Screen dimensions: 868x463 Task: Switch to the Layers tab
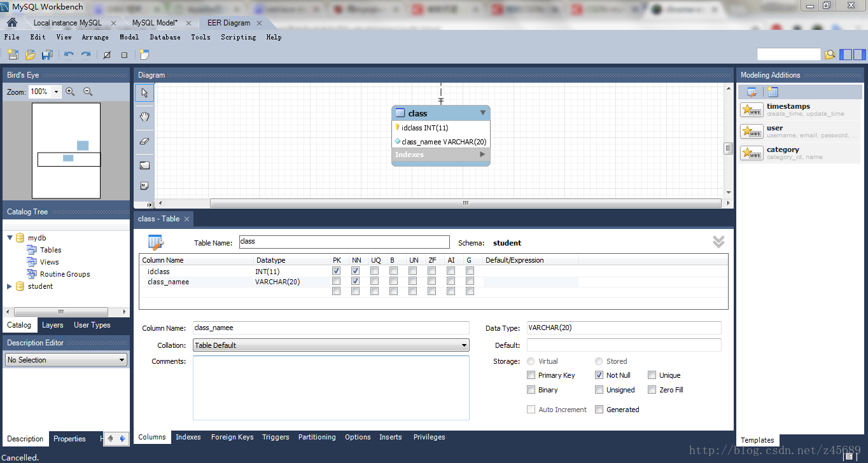click(53, 325)
